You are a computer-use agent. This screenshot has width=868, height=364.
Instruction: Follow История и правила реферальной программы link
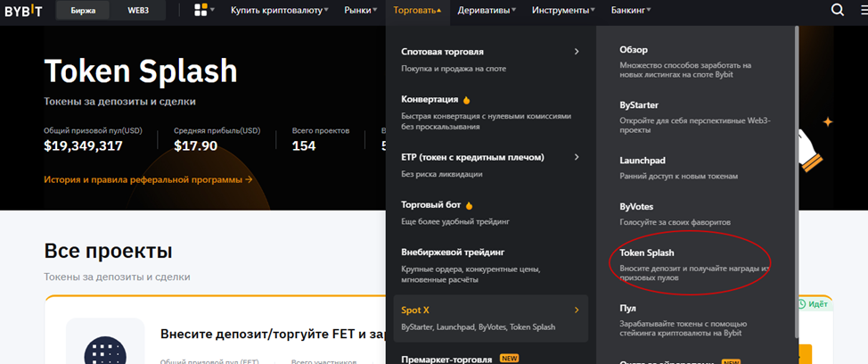point(148,179)
